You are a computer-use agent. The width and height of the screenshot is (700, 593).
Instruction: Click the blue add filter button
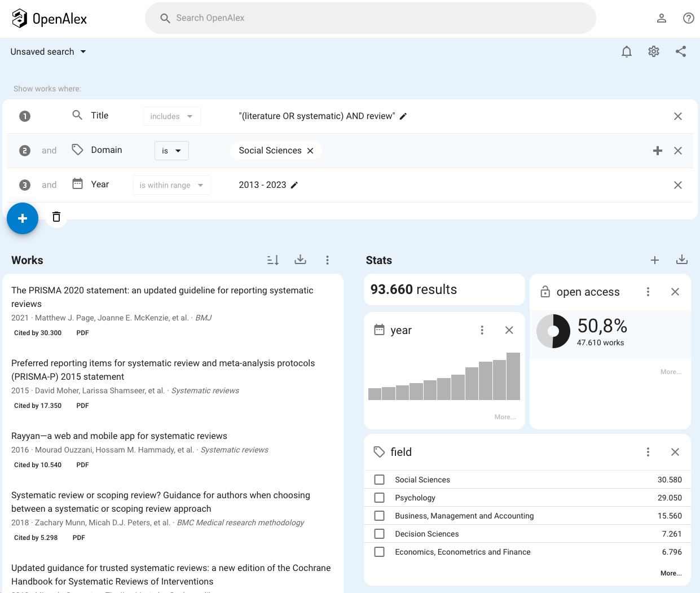click(23, 218)
